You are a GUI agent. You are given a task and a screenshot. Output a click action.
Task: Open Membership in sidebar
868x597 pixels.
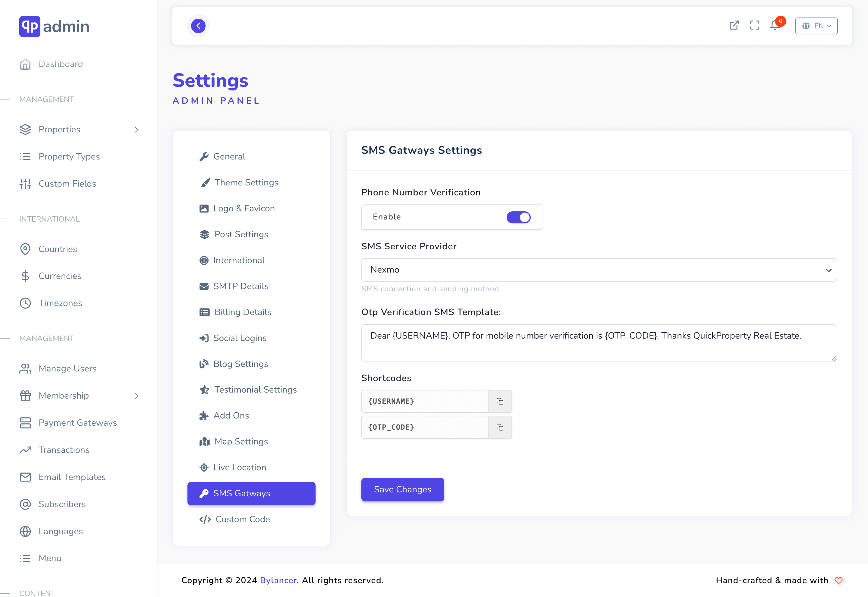point(64,396)
